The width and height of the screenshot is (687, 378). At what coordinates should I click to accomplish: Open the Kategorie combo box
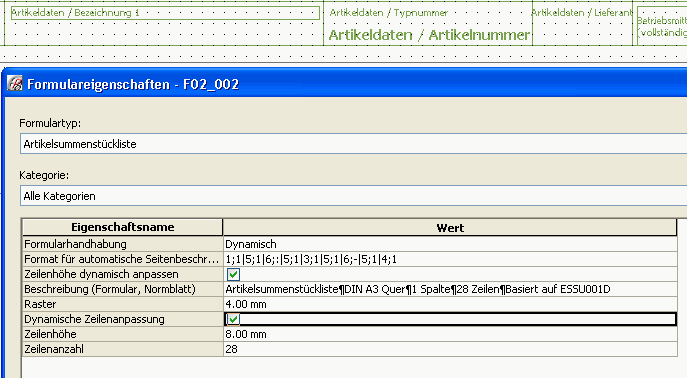tap(353, 196)
